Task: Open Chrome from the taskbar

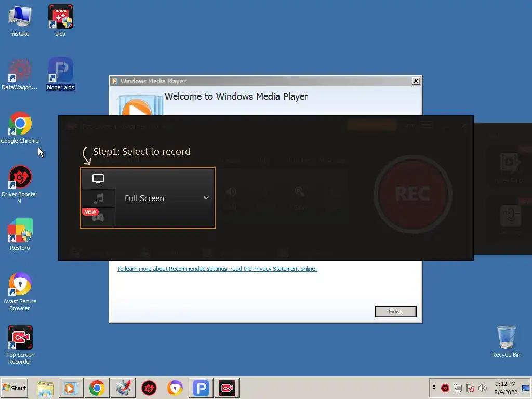Action: click(x=97, y=388)
